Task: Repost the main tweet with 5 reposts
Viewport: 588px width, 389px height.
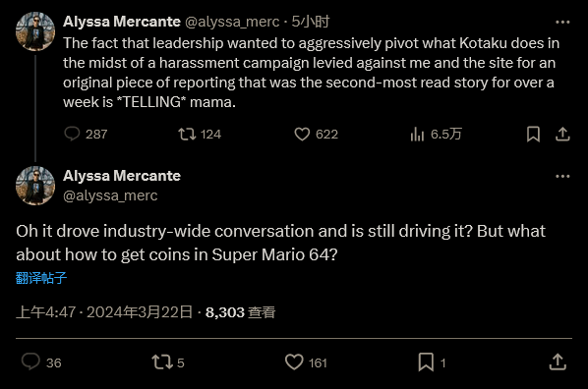Action: (162, 362)
